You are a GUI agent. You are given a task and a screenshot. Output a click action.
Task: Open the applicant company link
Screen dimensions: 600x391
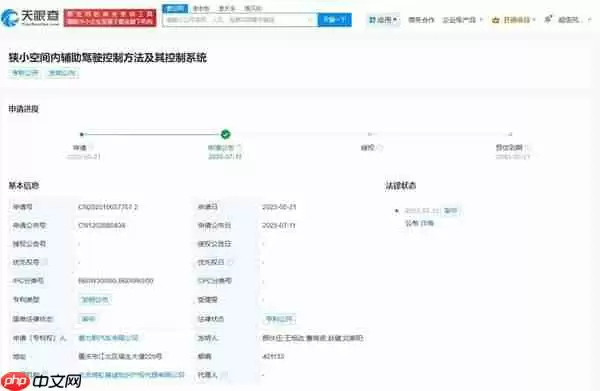click(108, 338)
